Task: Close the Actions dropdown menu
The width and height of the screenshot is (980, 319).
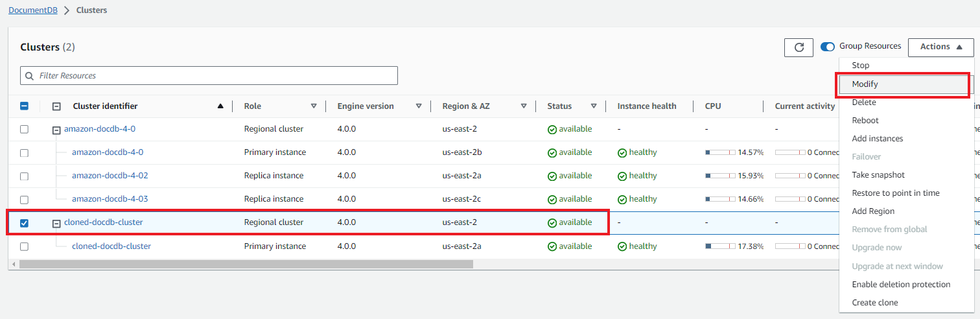Action: tap(940, 47)
